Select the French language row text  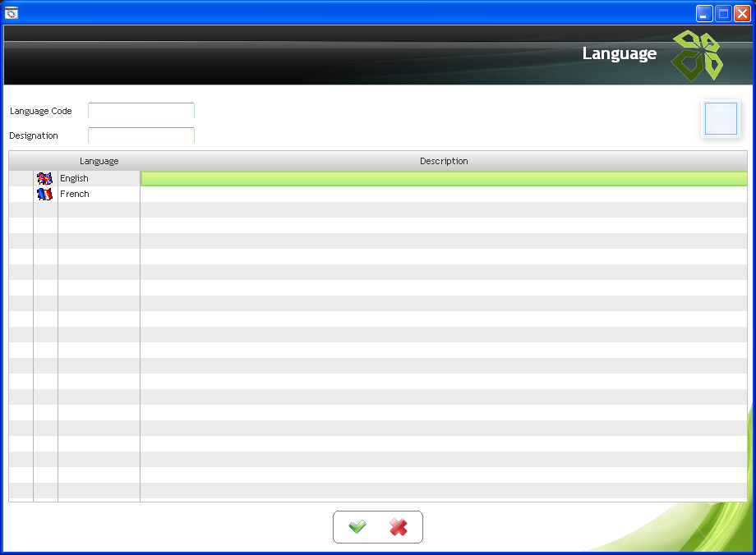[75, 194]
